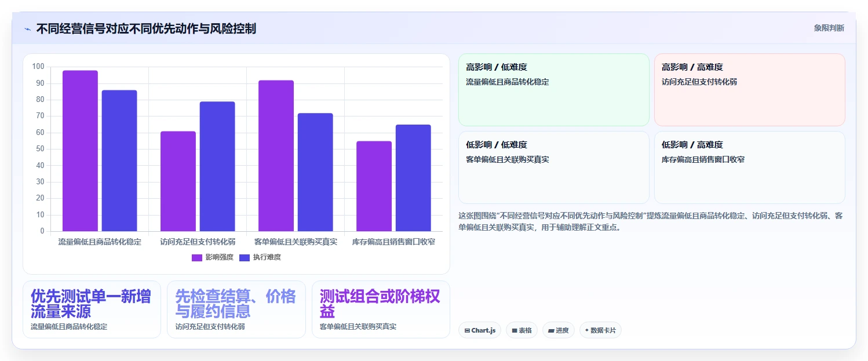Click the 表格 chip
868x361 pixels.
tap(521, 330)
